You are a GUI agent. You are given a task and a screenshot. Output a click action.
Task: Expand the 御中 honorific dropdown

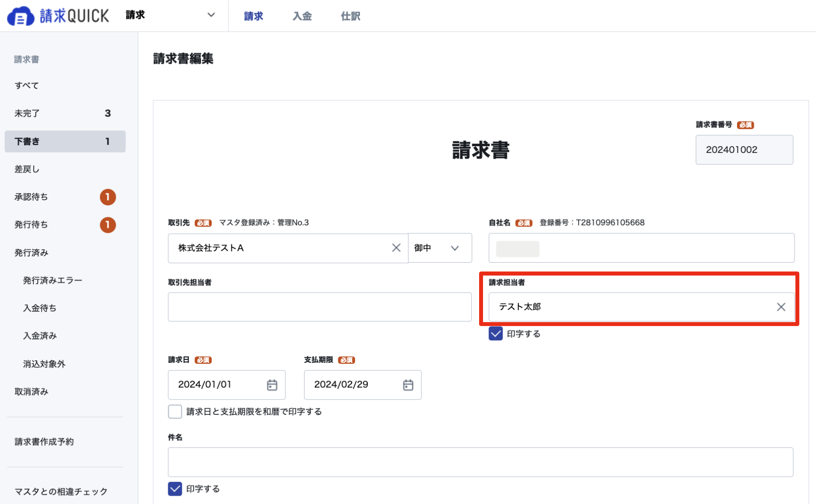click(440, 248)
